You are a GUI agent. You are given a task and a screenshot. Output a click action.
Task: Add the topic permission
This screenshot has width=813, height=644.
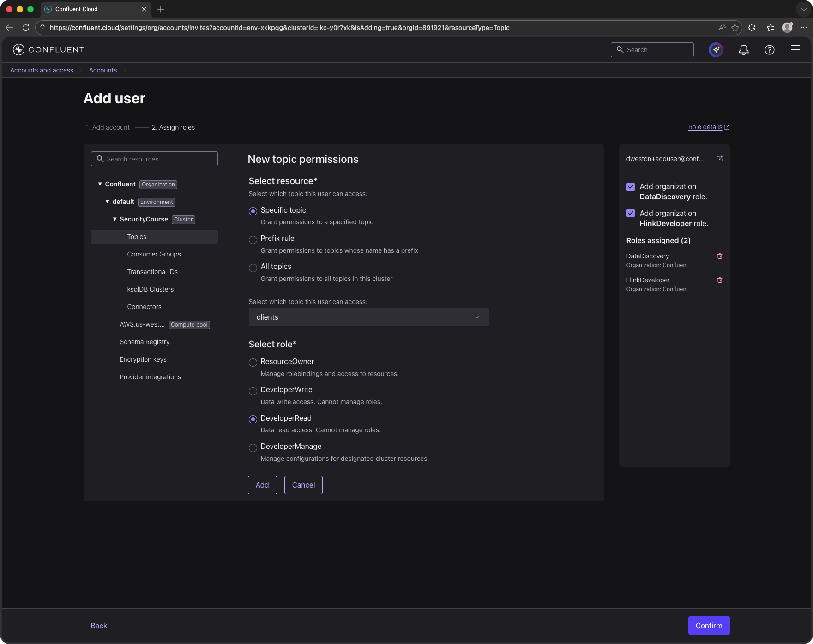click(x=262, y=485)
